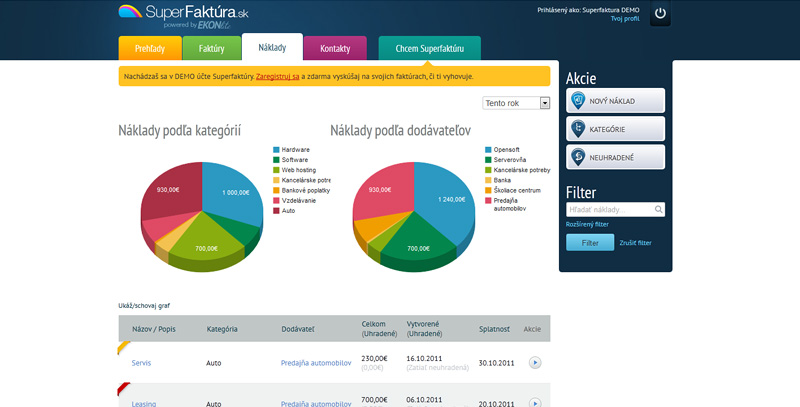
Task: Click the Kategórie button
Action: click(615, 129)
